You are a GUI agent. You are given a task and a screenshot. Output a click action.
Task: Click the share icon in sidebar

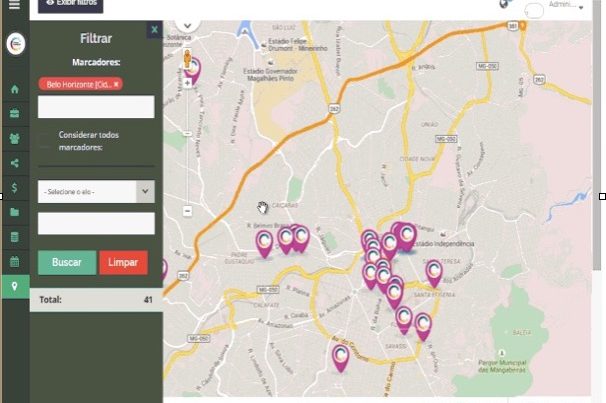14,163
